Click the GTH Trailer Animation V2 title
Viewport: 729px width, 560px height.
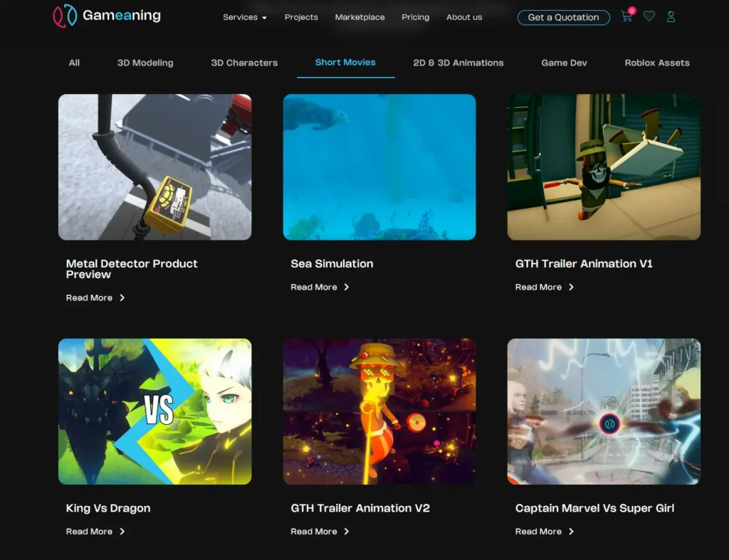click(x=360, y=509)
